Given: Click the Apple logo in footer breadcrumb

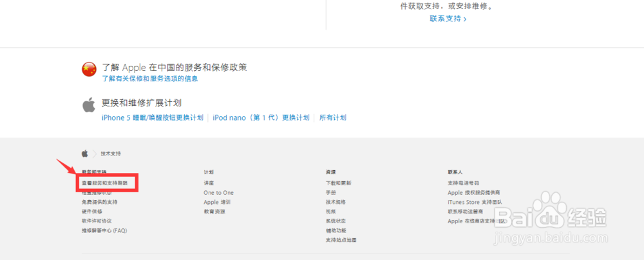Looking at the screenshot, I should [x=84, y=154].
